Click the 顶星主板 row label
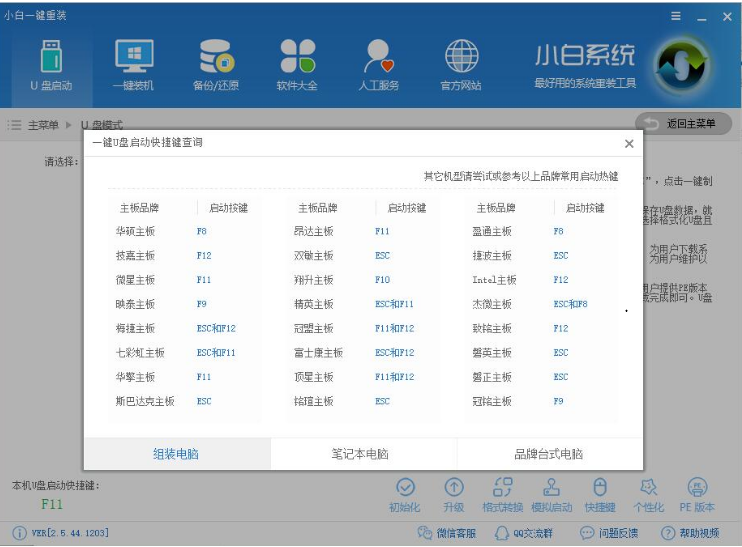 point(314,377)
